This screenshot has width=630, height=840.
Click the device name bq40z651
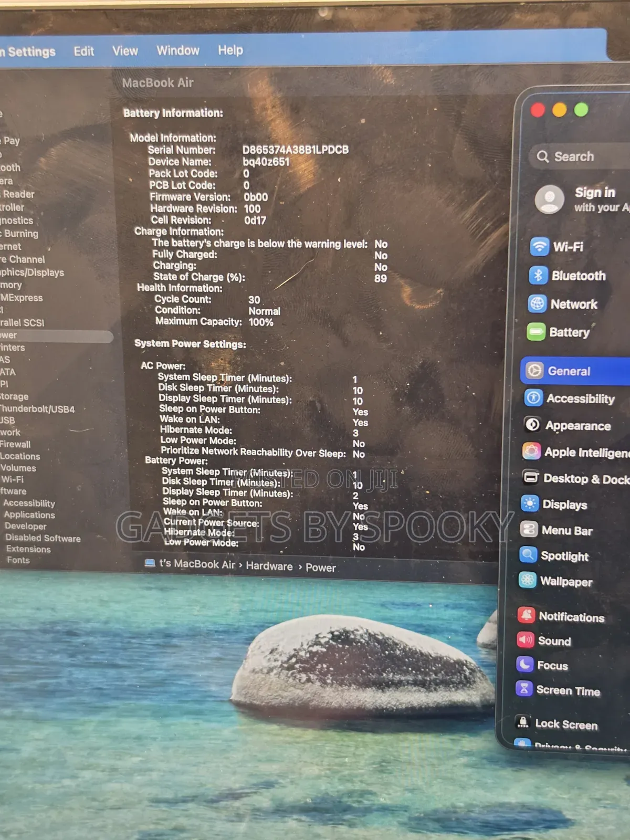(x=266, y=162)
